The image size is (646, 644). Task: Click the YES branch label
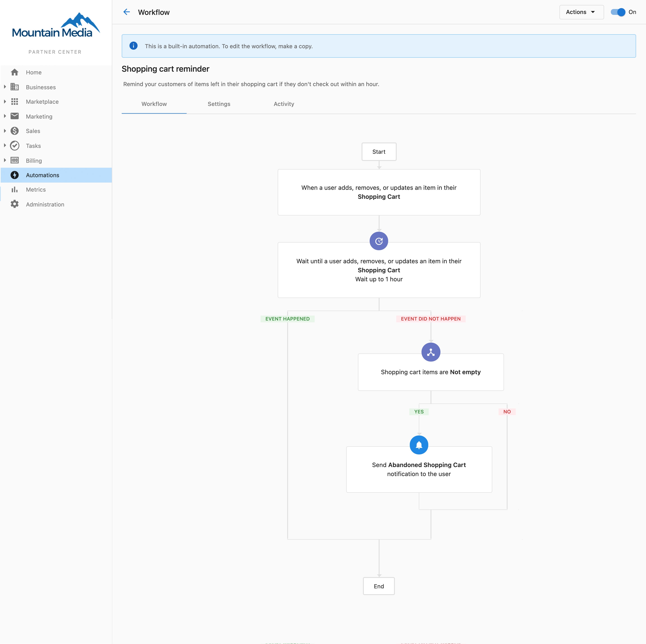click(x=419, y=412)
